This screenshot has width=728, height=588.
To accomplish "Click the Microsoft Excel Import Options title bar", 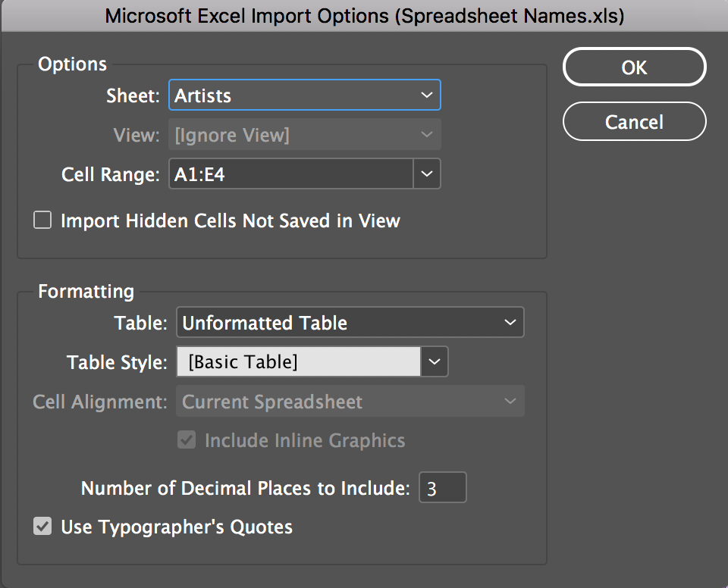I will (364, 17).
